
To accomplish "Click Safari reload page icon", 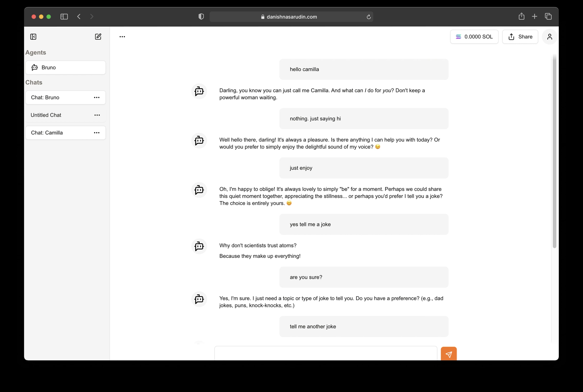I will pos(368,17).
